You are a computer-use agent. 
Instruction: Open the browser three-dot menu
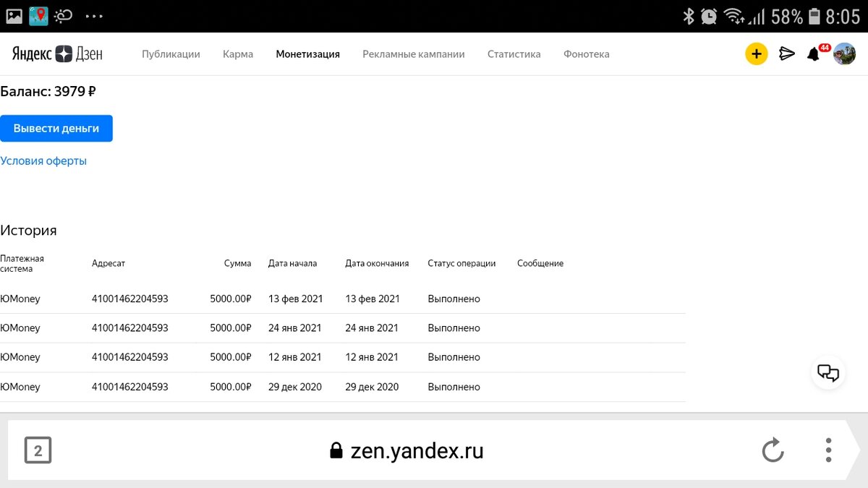(x=828, y=450)
